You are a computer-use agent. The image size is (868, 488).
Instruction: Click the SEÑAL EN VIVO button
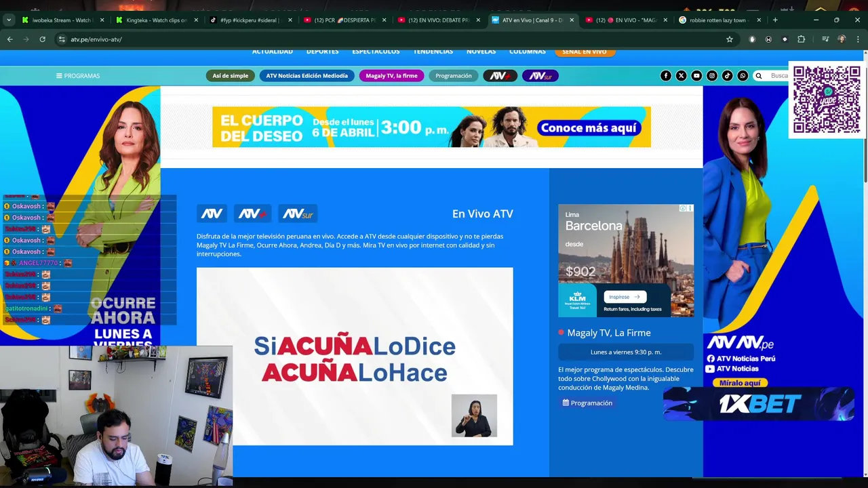click(x=585, y=52)
